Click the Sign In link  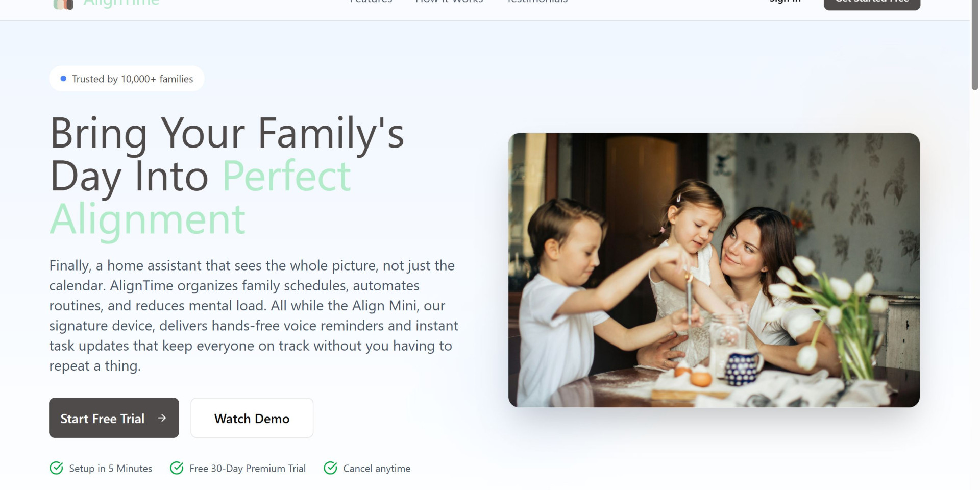coord(785,2)
